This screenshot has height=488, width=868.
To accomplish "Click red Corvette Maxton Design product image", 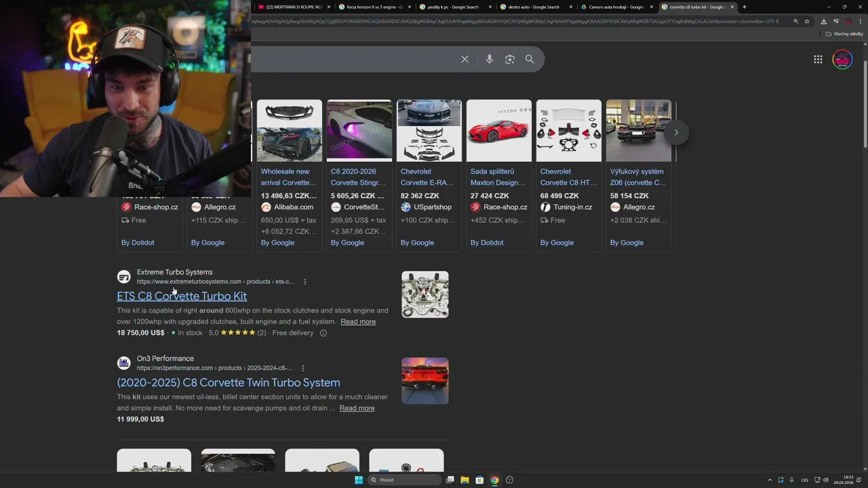I will point(499,131).
